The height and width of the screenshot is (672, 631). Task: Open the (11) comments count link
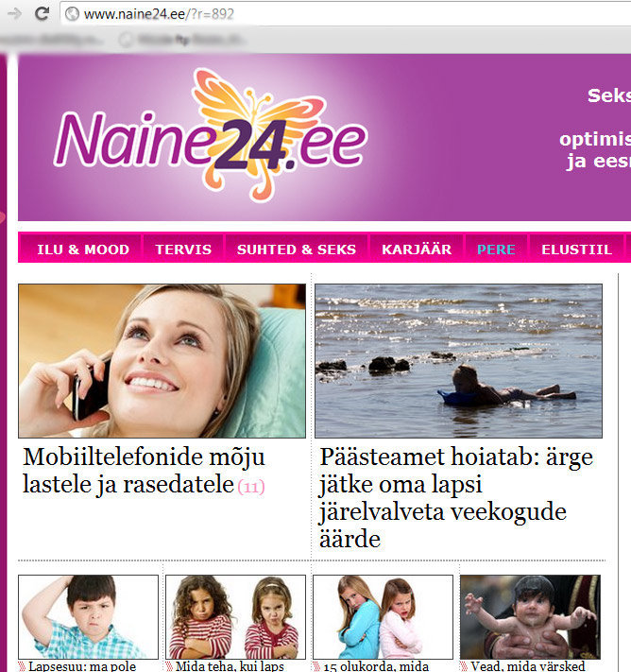click(x=251, y=488)
